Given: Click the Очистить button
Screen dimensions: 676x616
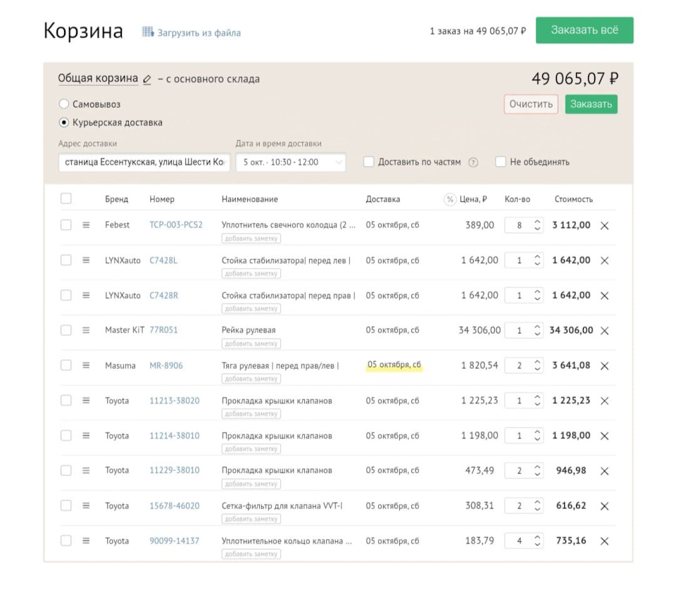Looking at the screenshot, I should (x=531, y=104).
